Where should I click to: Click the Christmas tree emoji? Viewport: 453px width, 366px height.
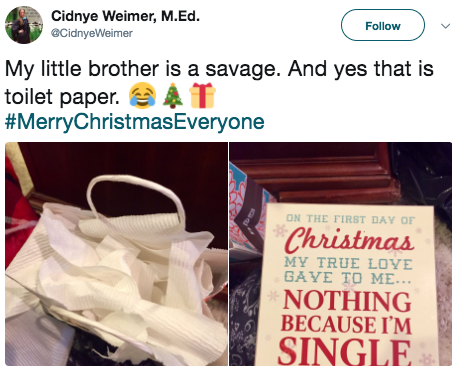click(173, 95)
